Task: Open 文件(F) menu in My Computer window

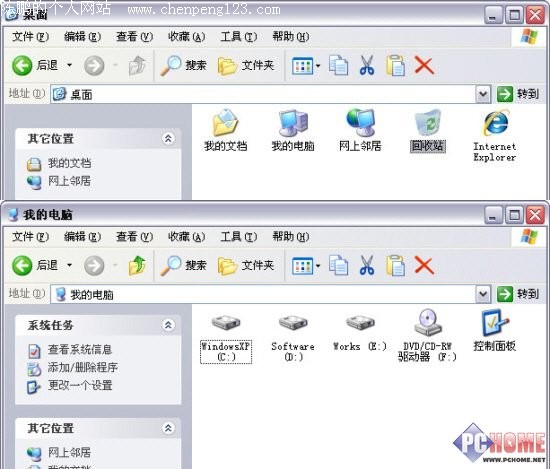Action: pyautogui.click(x=30, y=236)
